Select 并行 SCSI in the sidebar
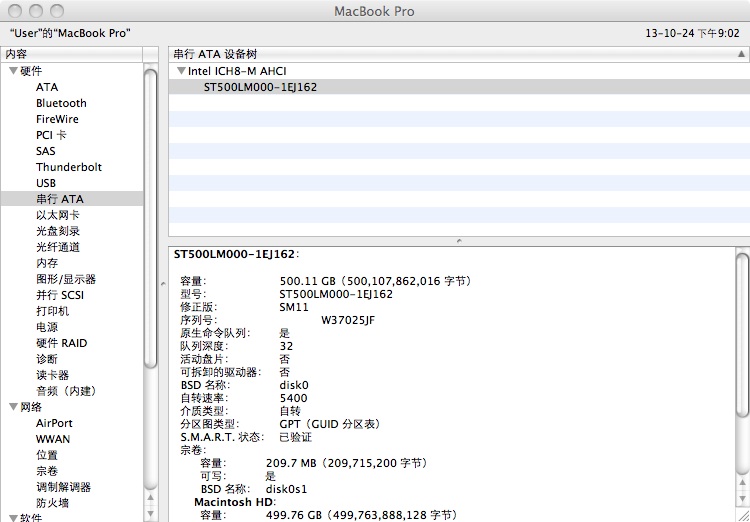The height and width of the screenshot is (522, 750). pos(60,295)
